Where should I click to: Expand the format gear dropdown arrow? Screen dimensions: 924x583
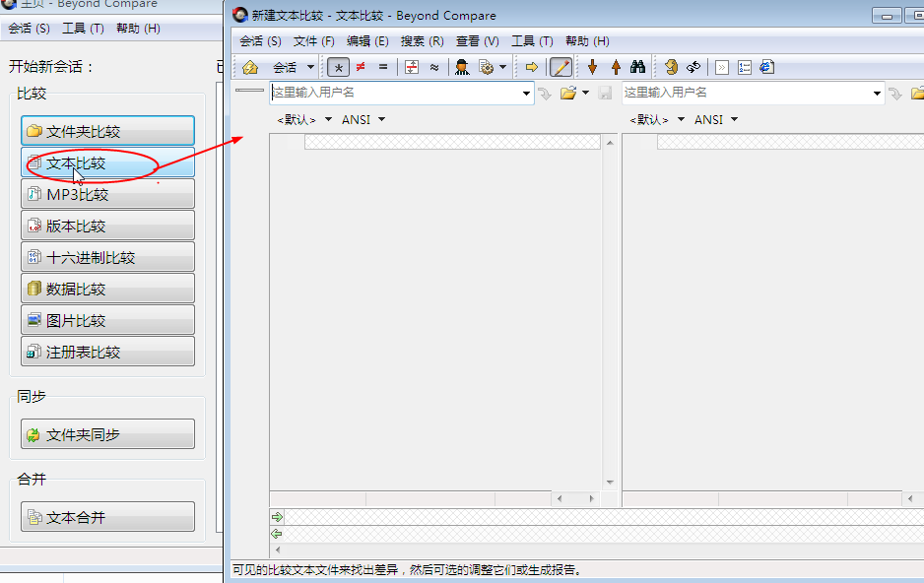[x=502, y=67]
